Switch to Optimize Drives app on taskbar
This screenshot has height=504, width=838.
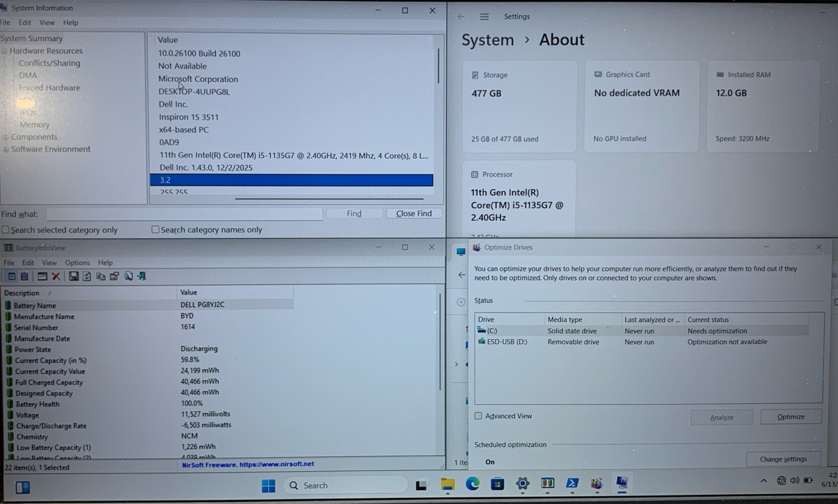[x=597, y=483]
